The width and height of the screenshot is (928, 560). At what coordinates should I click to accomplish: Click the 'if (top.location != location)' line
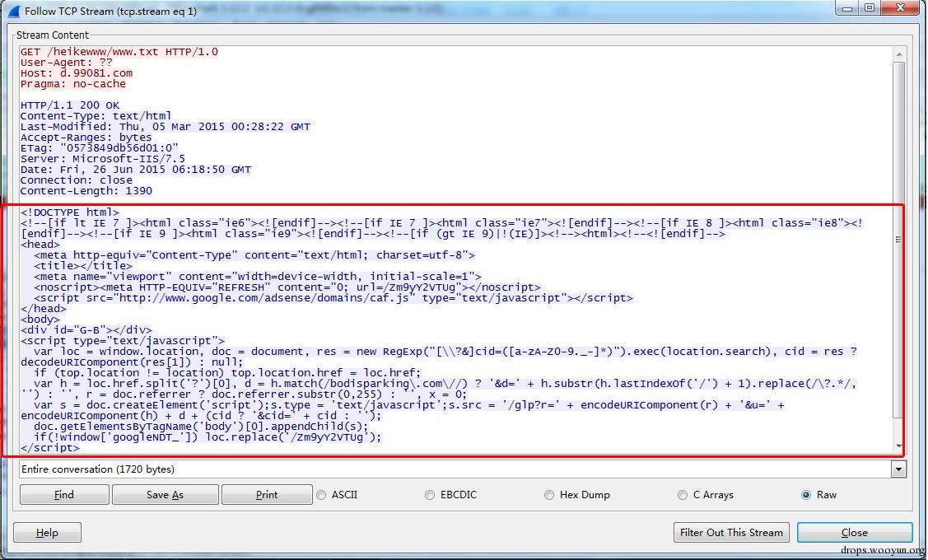click(x=227, y=373)
